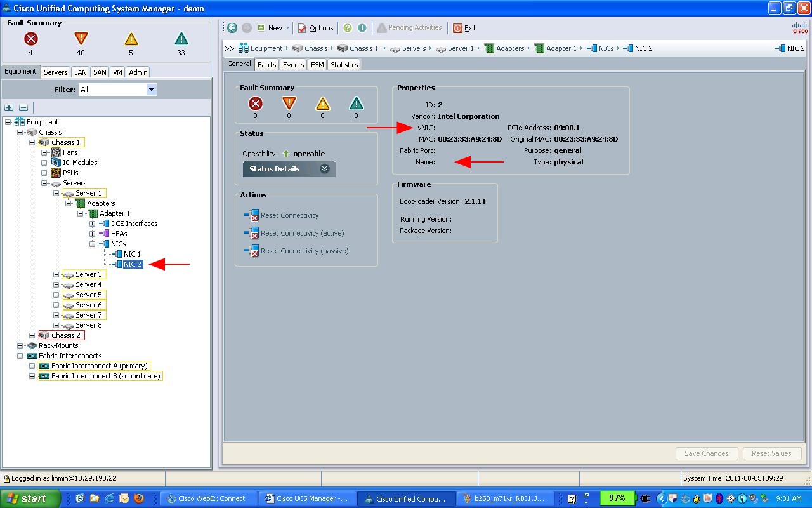Click the system time readout in status bar
The height and width of the screenshot is (508, 812).
pos(733,478)
